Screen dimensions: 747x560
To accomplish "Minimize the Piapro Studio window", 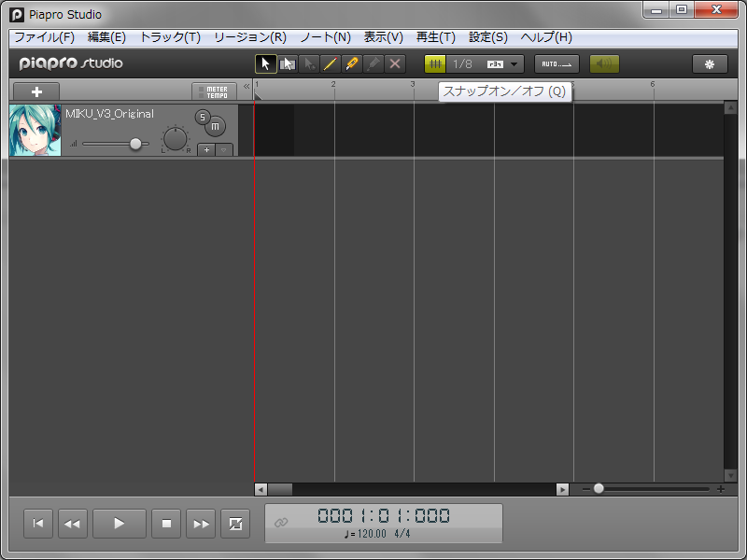I will tap(656, 10).
